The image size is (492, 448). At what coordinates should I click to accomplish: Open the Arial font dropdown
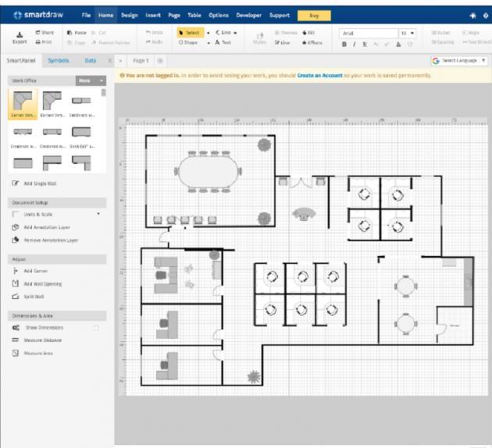coord(368,34)
